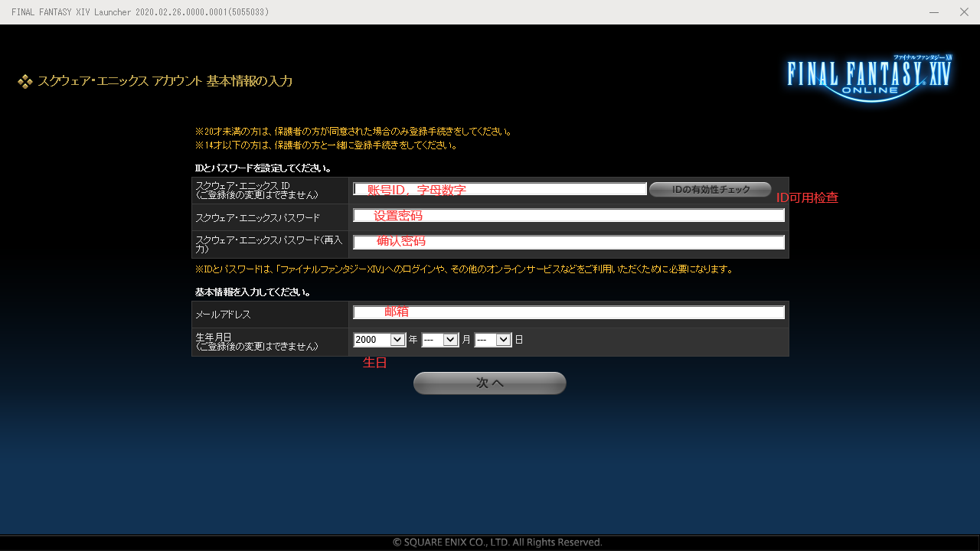Open the birth year dropdown showing 2000
Screen dimensions: 980x551
pos(379,340)
